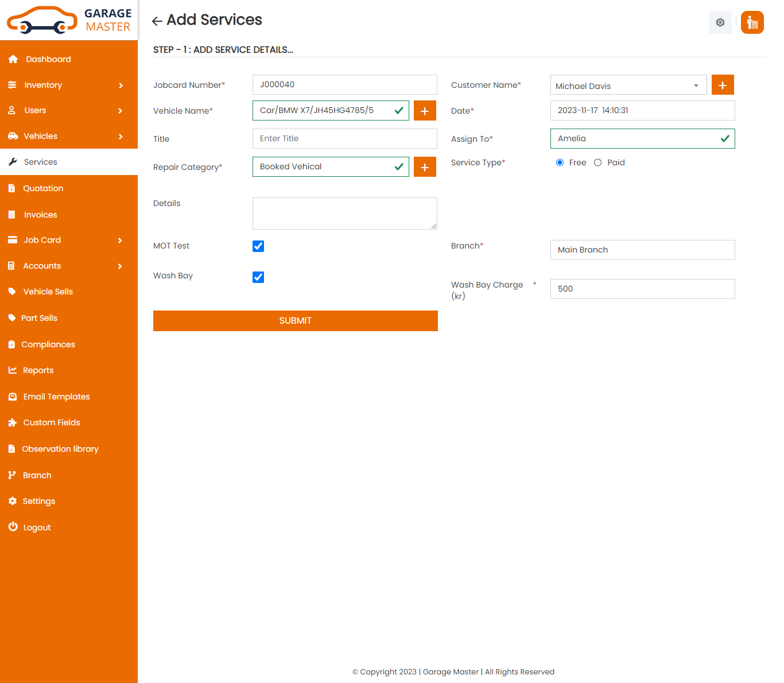784x683 pixels.
Task: Click the Custom Fields puzzle icon
Action: coord(13,422)
